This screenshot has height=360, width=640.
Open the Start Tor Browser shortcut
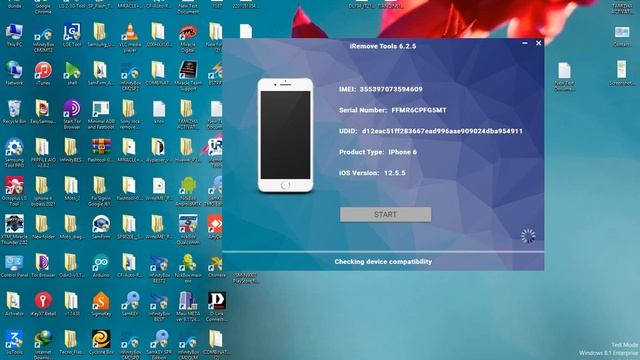click(72, 114)
